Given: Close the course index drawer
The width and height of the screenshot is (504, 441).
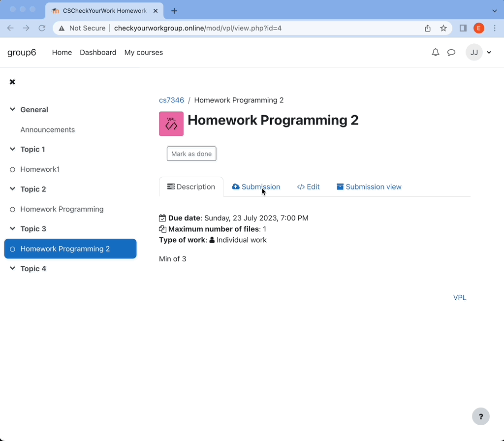Looking at the screenshot, I should click(12, 82).
